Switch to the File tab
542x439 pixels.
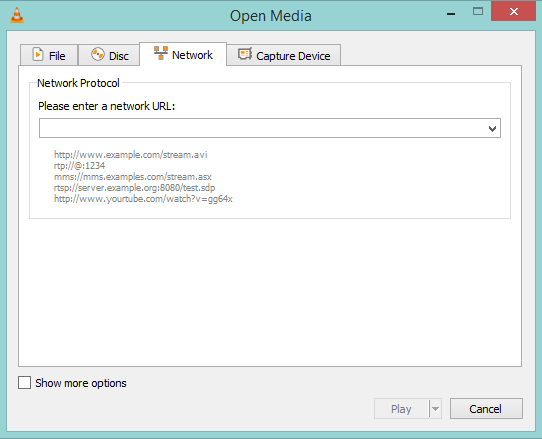(x=49, y=55)
